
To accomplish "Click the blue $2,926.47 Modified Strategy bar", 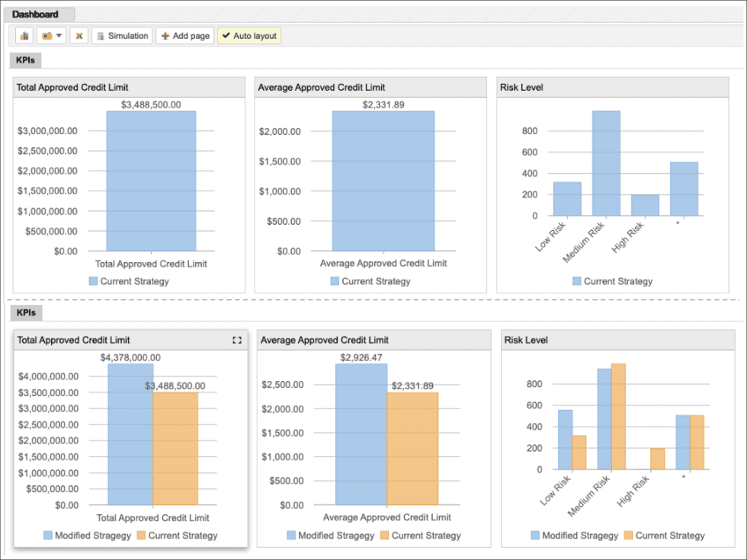I will click(361, 434).
